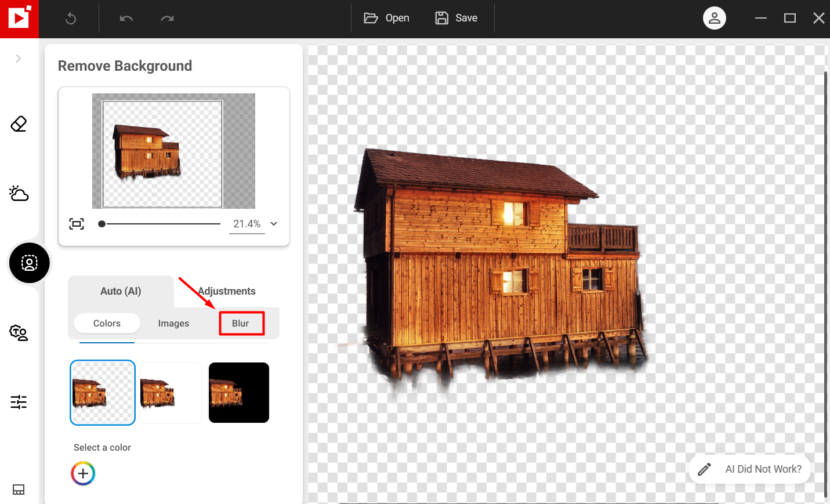This screenshot has width=830, height=504.
Task: Open an image file
Action: (386, 18)
